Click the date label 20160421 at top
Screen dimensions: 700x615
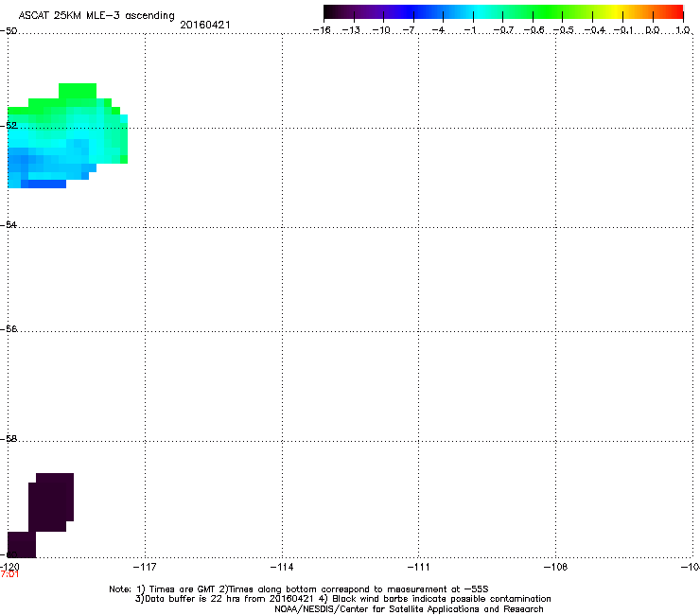205,25
